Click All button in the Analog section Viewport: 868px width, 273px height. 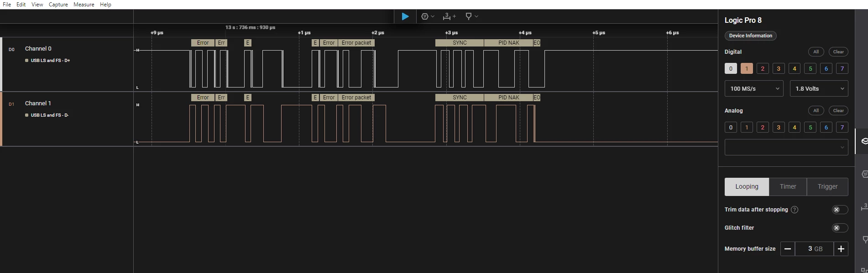pyautogui.click(x=816, y=111)
